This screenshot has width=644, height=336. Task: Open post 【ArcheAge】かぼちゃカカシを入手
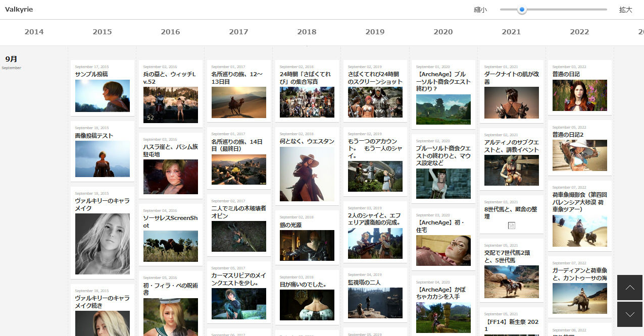[441, 294]
